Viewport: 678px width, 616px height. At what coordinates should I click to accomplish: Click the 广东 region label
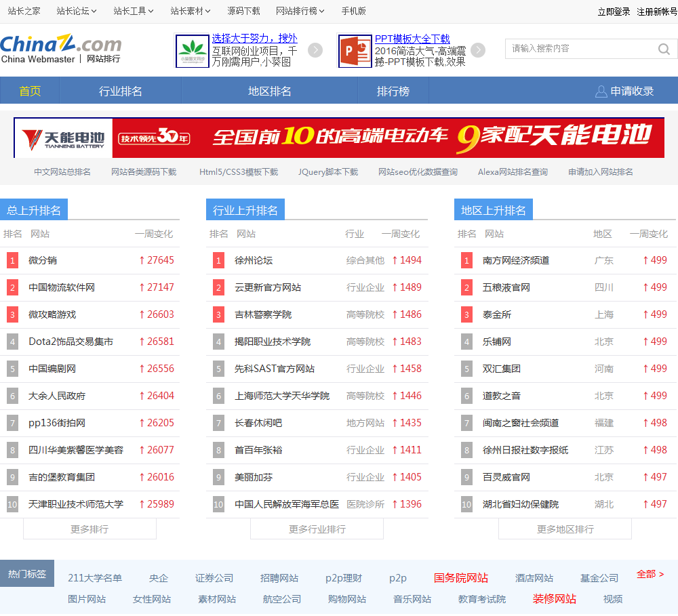pyautogui.click(x=604, y=260)
